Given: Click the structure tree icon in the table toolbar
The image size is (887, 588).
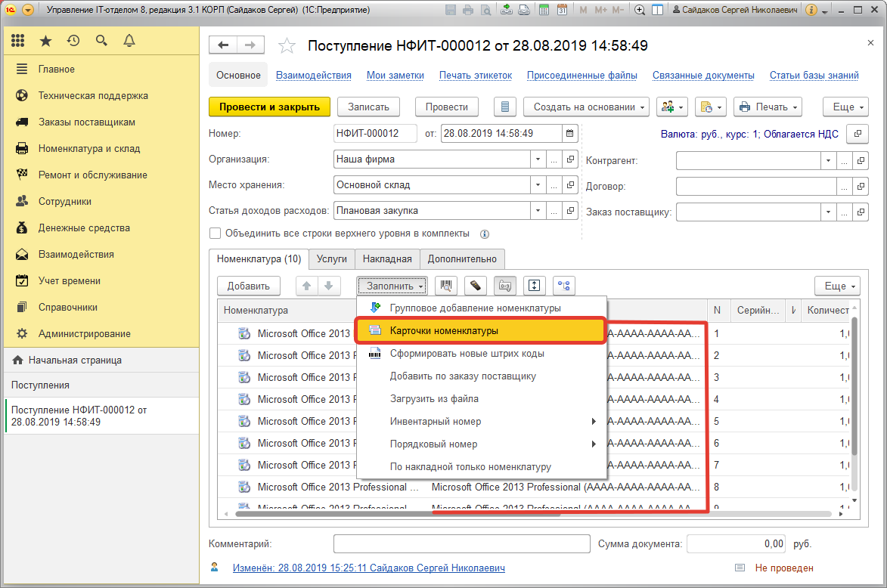Looking at the screenshot, I should coord(564,286).
